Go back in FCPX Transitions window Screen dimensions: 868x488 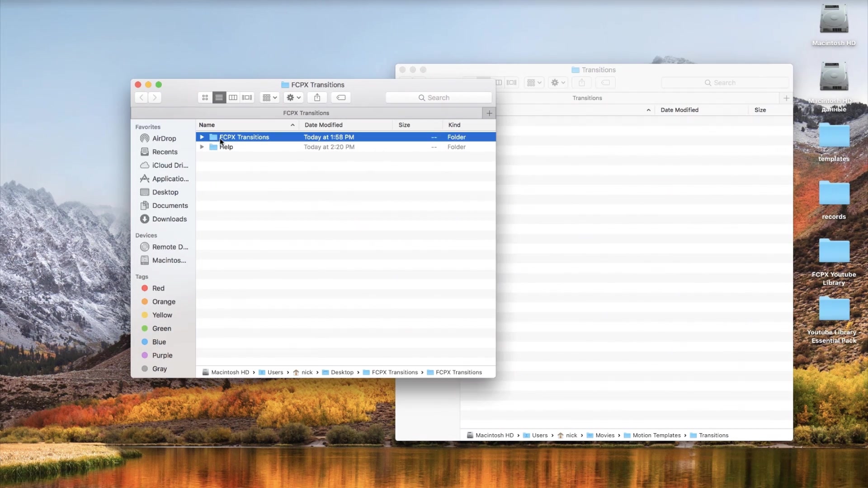pos(142,97)
